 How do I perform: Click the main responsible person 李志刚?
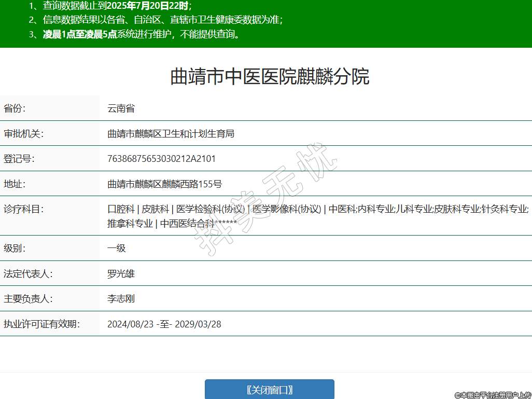pos(121,299)
